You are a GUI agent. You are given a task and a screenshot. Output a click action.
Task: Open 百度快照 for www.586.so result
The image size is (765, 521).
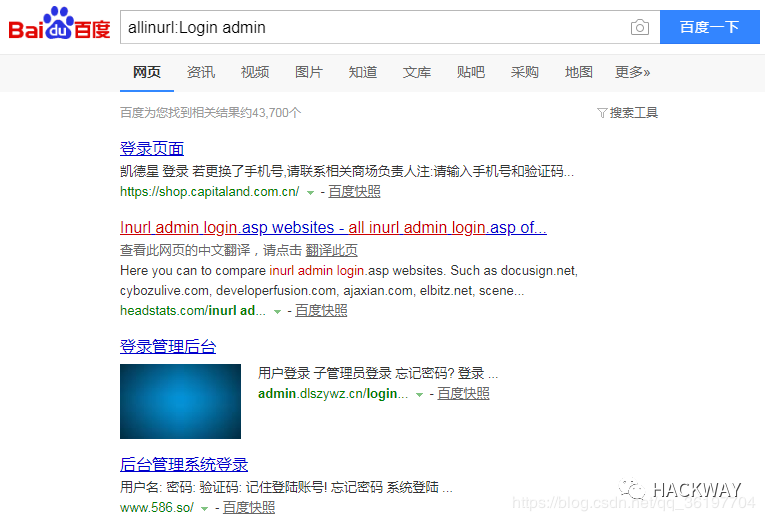click(x=249, y=508)
